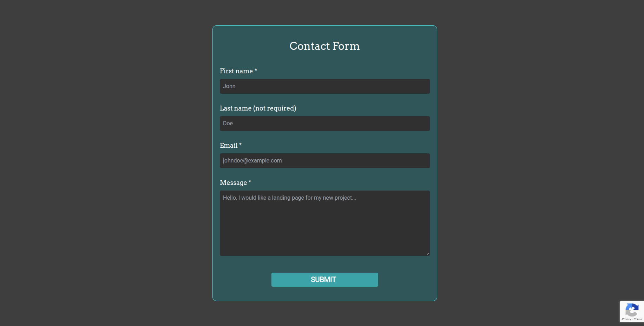Click the 'Email' label text

[x=229, y=146]
